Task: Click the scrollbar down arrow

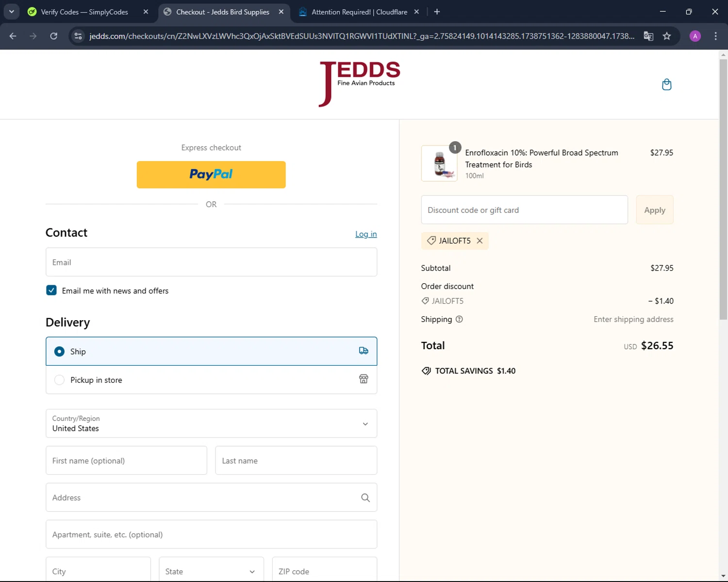Action: pos(723,576)
